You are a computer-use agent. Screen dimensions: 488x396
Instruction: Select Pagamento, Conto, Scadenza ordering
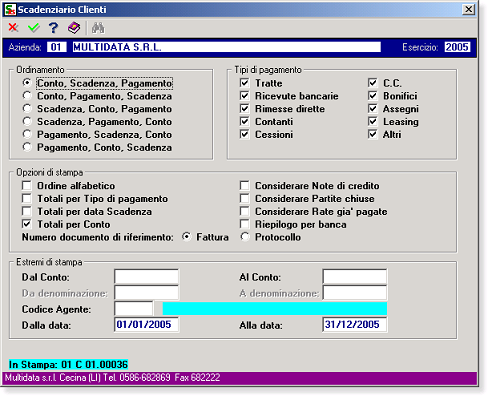pyautogui.click(x=27, y=147)
